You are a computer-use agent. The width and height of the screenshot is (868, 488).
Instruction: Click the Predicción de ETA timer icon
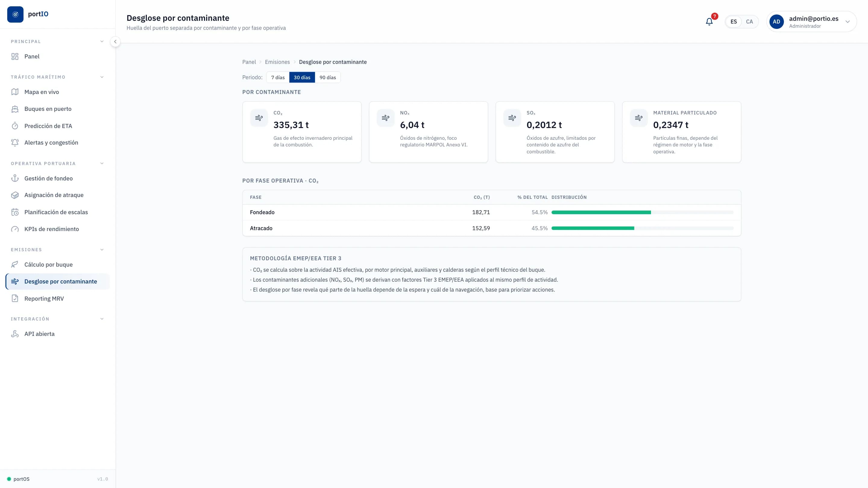(15, 126)
